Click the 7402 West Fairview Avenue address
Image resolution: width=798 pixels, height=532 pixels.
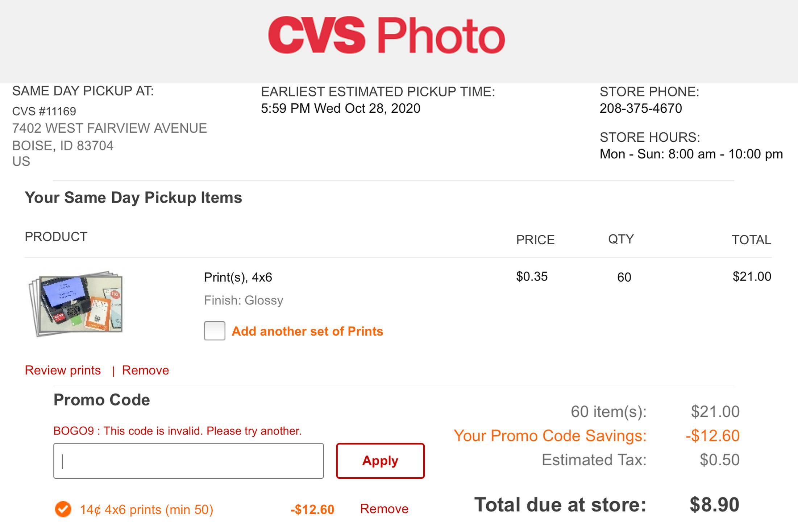[x=109, y=128]
